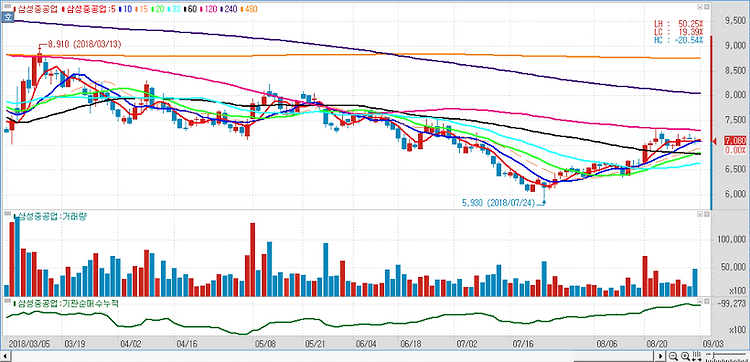Image resolution: width=750 pixels, height=362 pixels.
Task: Click the 50,000 volume axis label
Action: (733, 267)
